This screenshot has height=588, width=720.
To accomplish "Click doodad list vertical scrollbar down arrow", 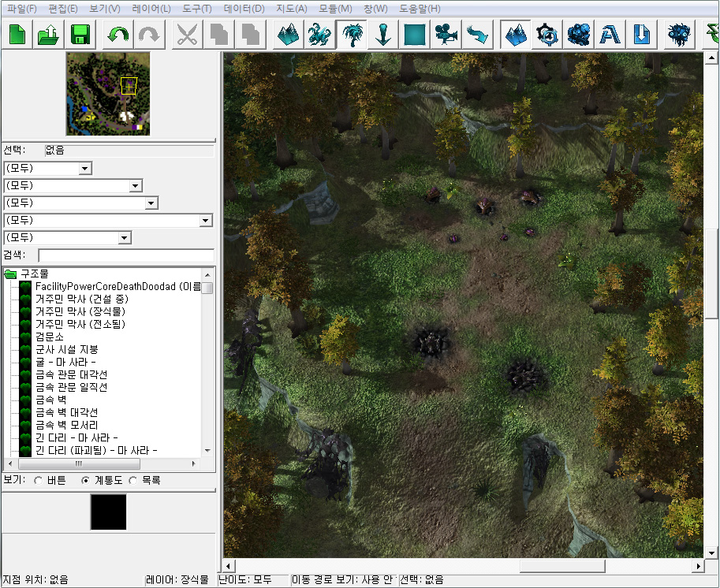I will (207, 451).
